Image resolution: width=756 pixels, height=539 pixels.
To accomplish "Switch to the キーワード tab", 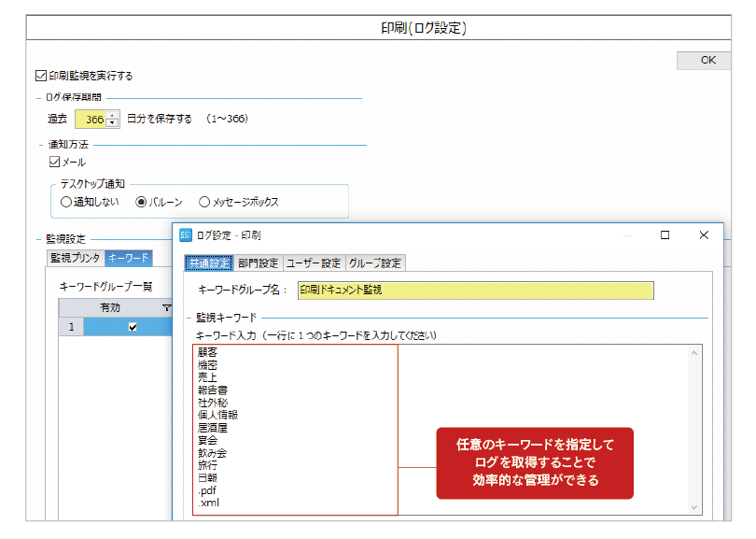I will (x=128, y=258).
